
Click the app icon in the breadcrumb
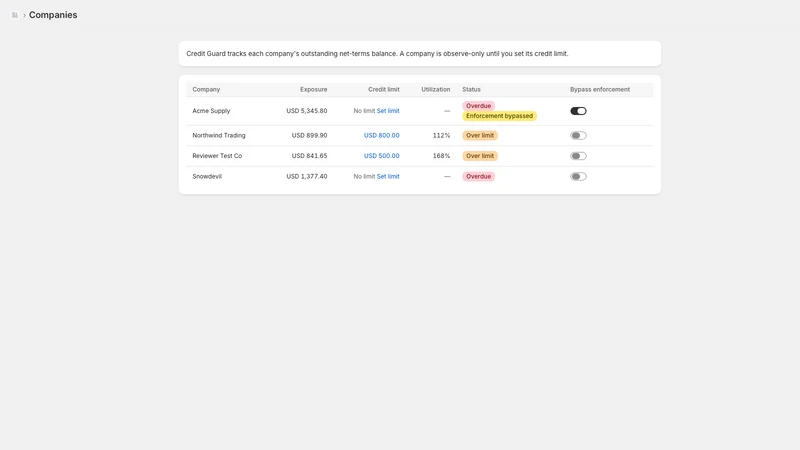(15, 15)
